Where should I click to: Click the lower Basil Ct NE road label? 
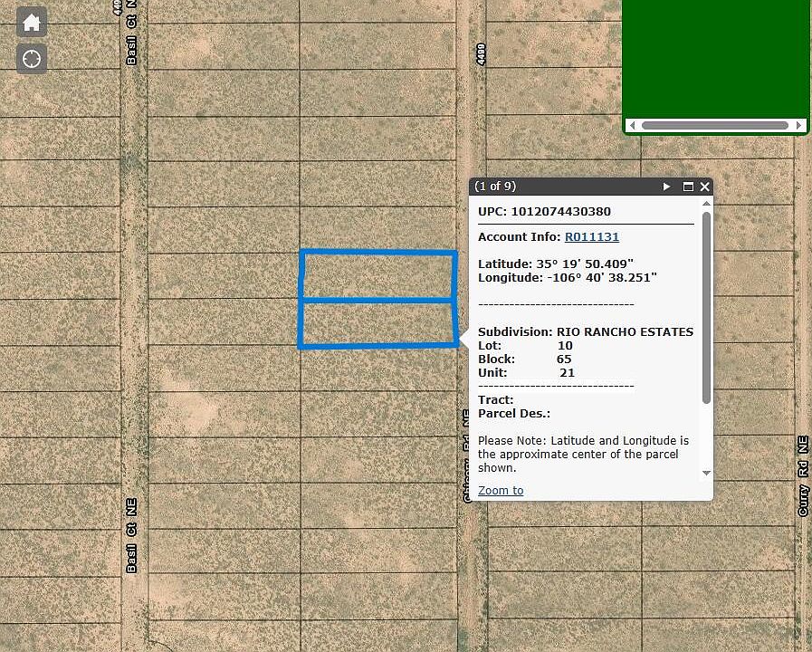pyautogui.click(x=131, y=535)
